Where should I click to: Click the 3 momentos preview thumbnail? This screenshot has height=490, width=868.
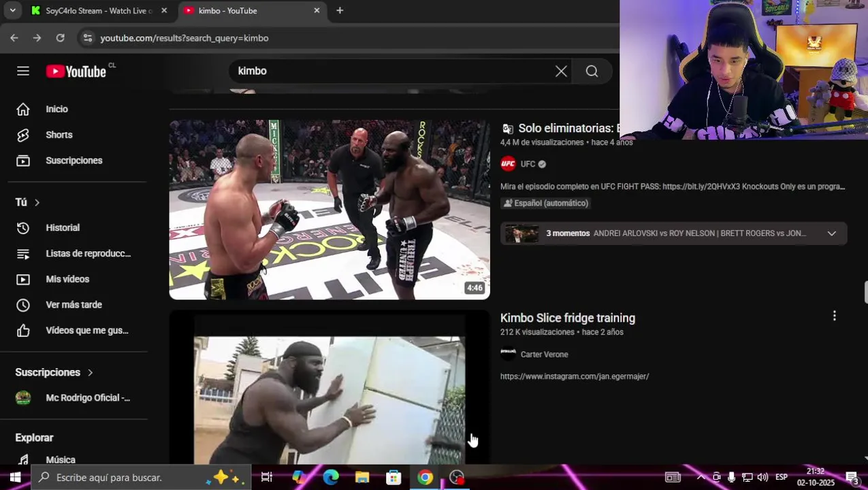coord(522,233)
